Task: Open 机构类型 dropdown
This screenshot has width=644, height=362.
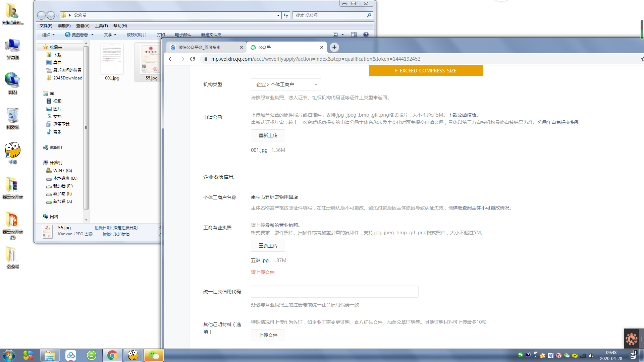Action: [286, 84]
